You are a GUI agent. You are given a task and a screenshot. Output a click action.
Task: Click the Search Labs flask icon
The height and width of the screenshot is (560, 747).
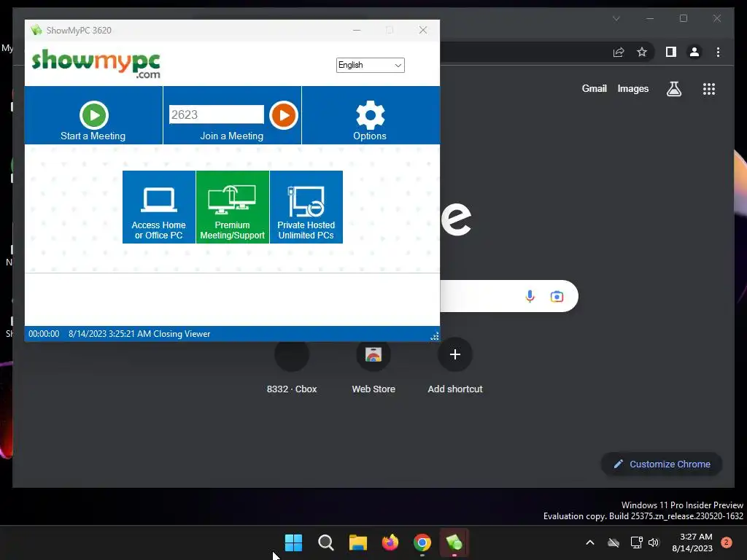[x=673, y=88]
